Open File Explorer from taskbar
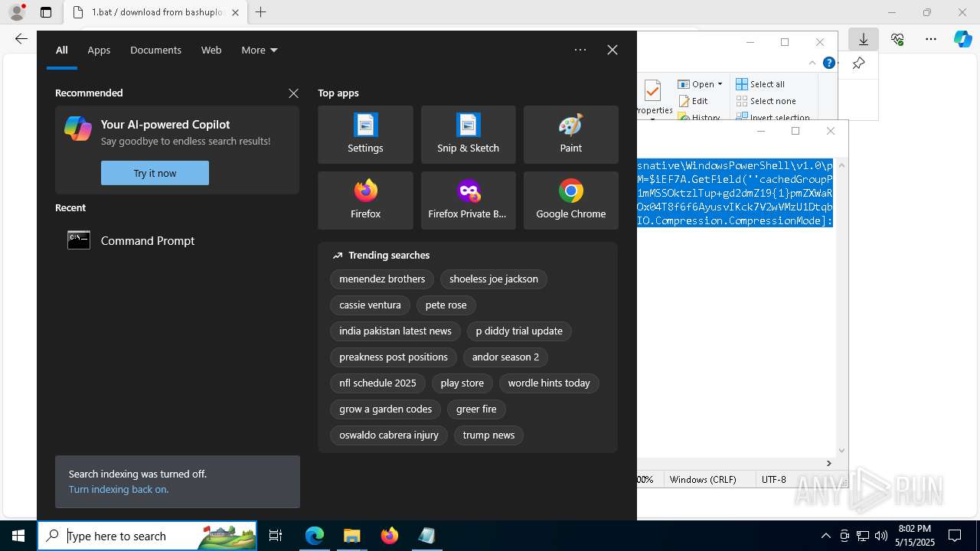Image resolution: width=980 pixels, height=551 pixels. click(351, 536)
